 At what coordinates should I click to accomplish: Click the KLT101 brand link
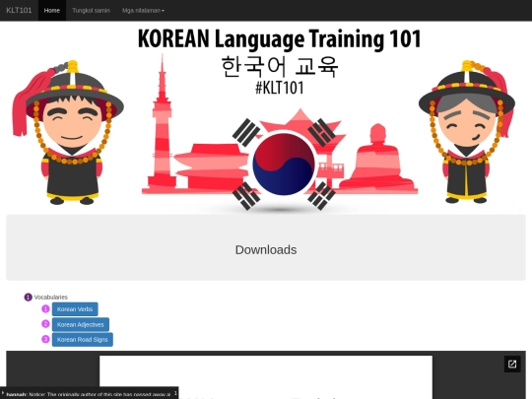(x=19, y=10)
